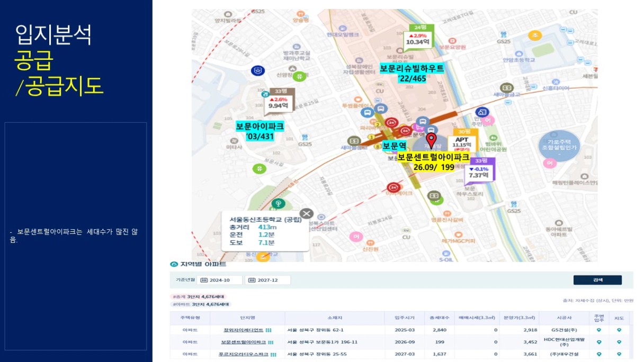The height and width of the screenshot is (362, 644).
Task: Select address cell 서울 성북구 보문동1가 196-11
Action: (322, 342)
